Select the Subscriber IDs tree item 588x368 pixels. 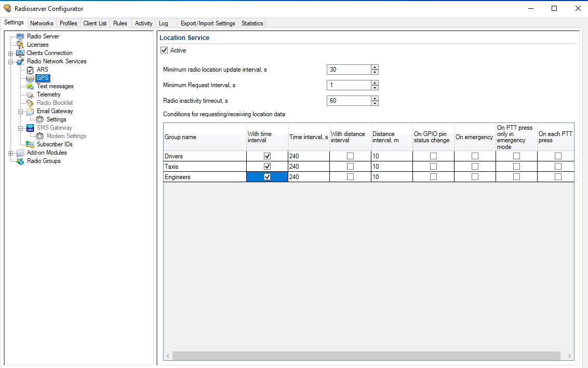click(x=55, y=144)
